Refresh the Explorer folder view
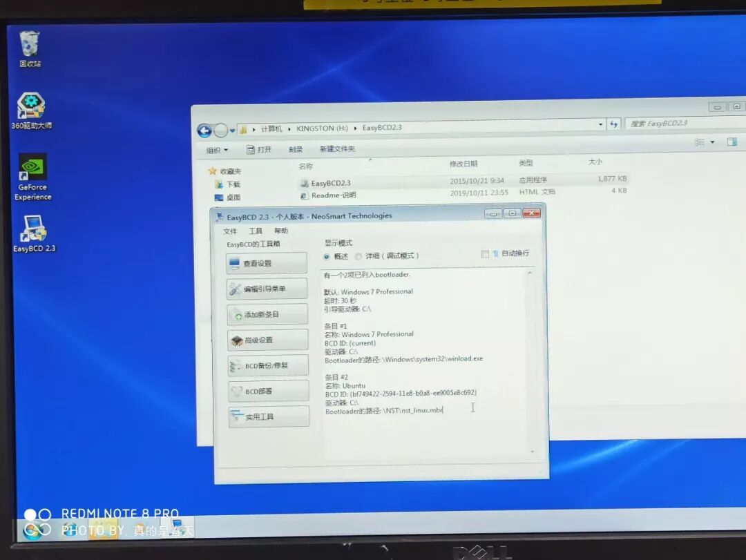 pos(614,124)
